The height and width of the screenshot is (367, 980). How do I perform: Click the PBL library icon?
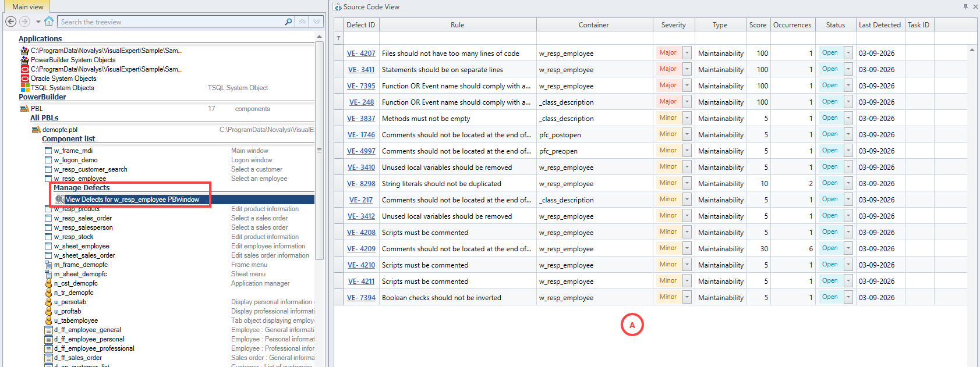click(24, 109)
